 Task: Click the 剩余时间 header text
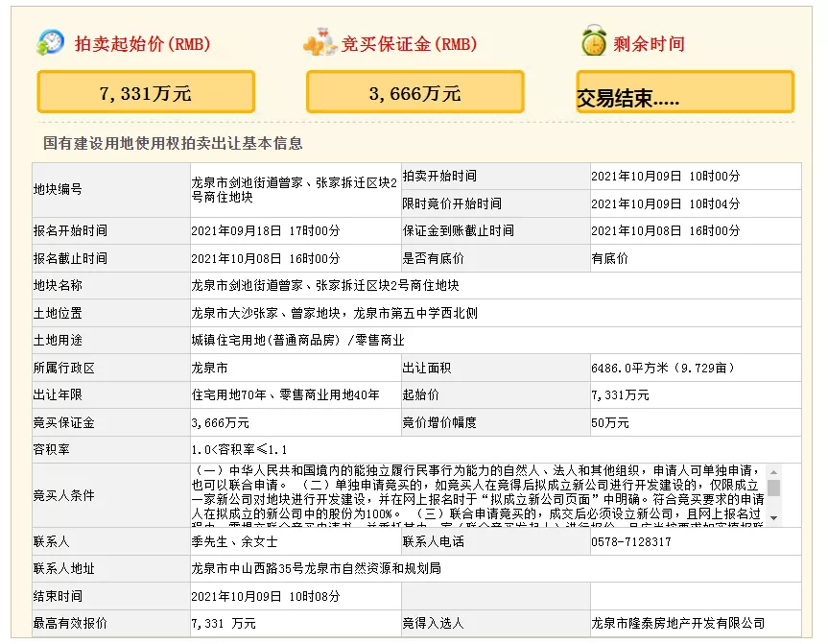(649, 44)
